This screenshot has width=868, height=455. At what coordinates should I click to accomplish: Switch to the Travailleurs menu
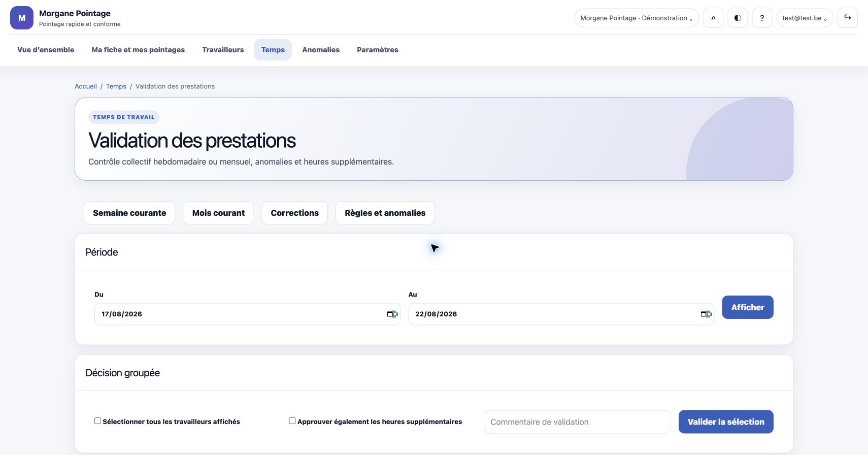pyautogui.click(x=223, y=50)
